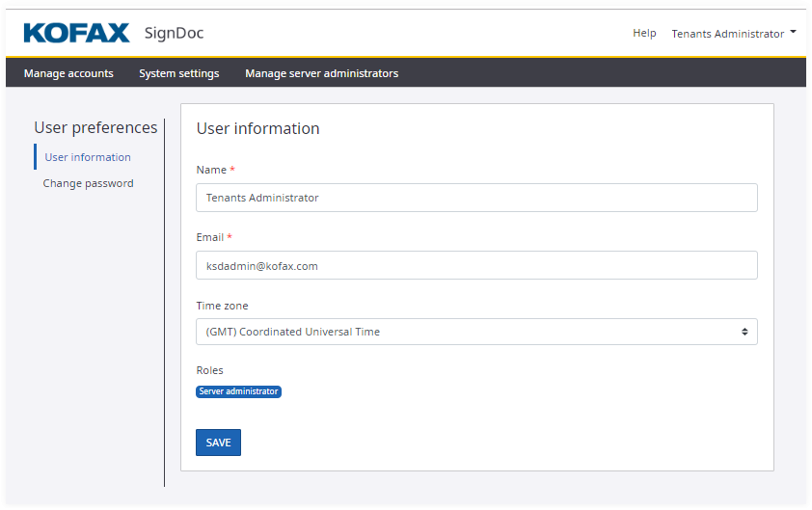Open the Manage accounts menu
The image size is (812, 510).
coord(68,73)
